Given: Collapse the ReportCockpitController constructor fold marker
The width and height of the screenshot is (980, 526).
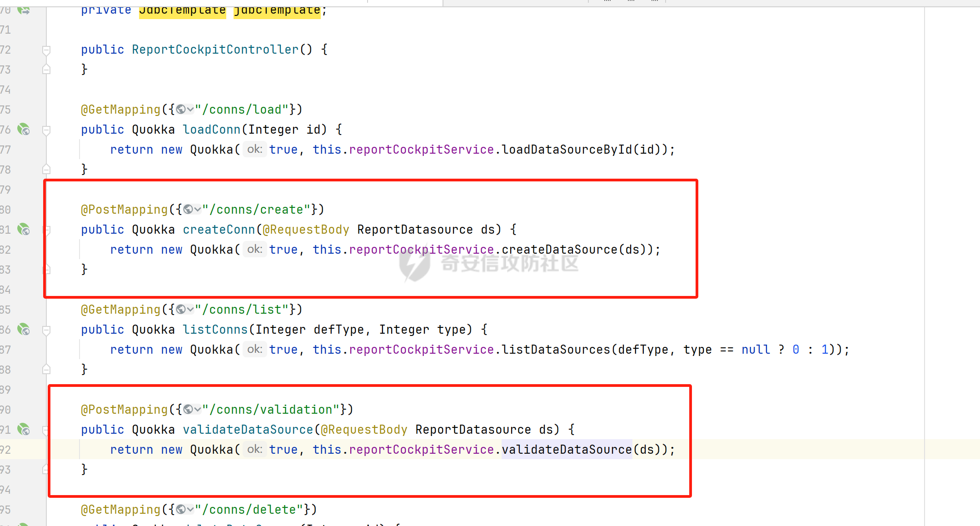Looking at the screenshot, I should [46, 50].
